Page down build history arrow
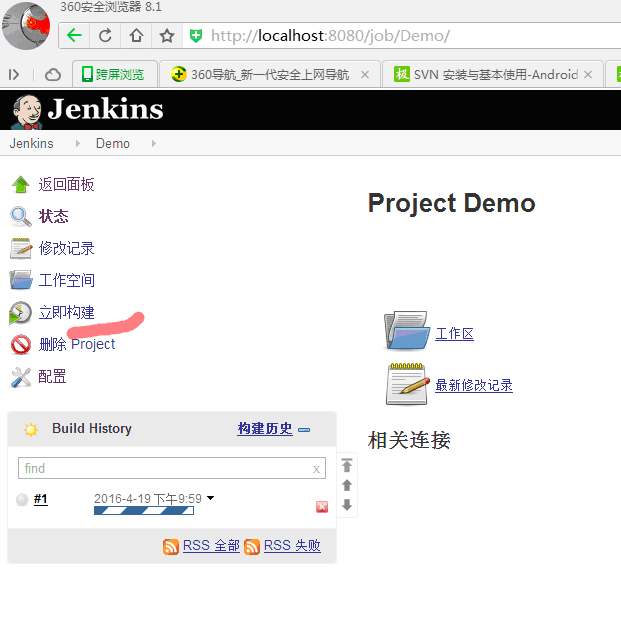 pos(347,504)
